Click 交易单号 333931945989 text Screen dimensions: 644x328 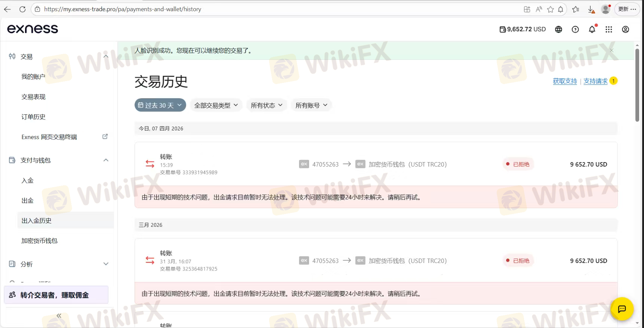(189, 172)
